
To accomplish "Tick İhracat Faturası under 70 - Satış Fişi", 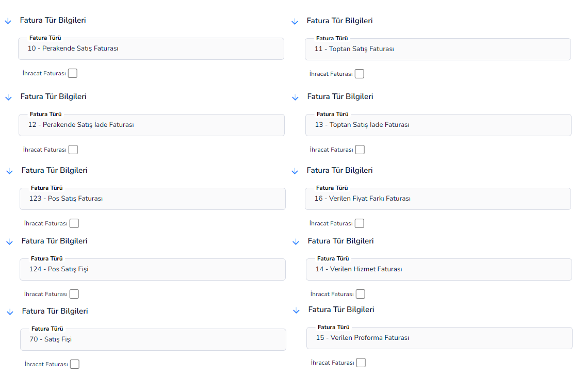I will pos(75,364).
